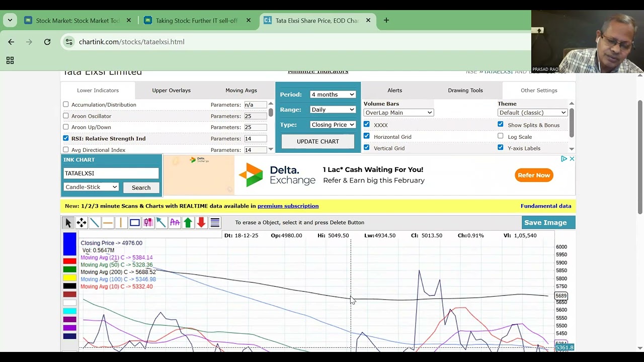Select the vertical line tool
The height and width of the screenshot is (362, 644).
click(x=121, y=222)
